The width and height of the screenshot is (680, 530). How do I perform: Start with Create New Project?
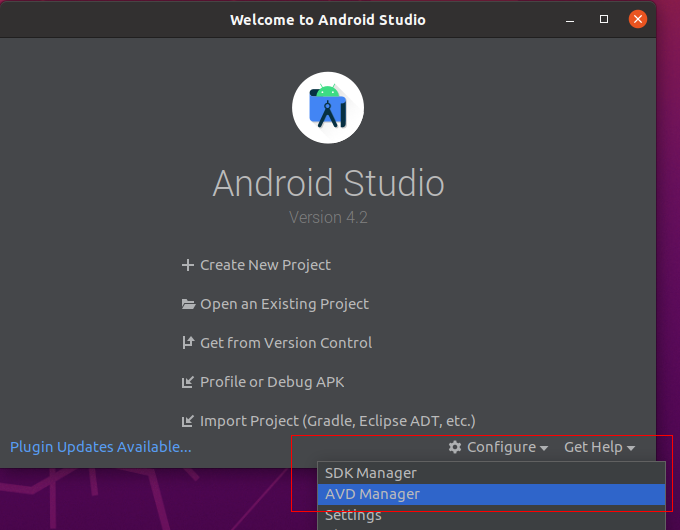click(265, 265)
